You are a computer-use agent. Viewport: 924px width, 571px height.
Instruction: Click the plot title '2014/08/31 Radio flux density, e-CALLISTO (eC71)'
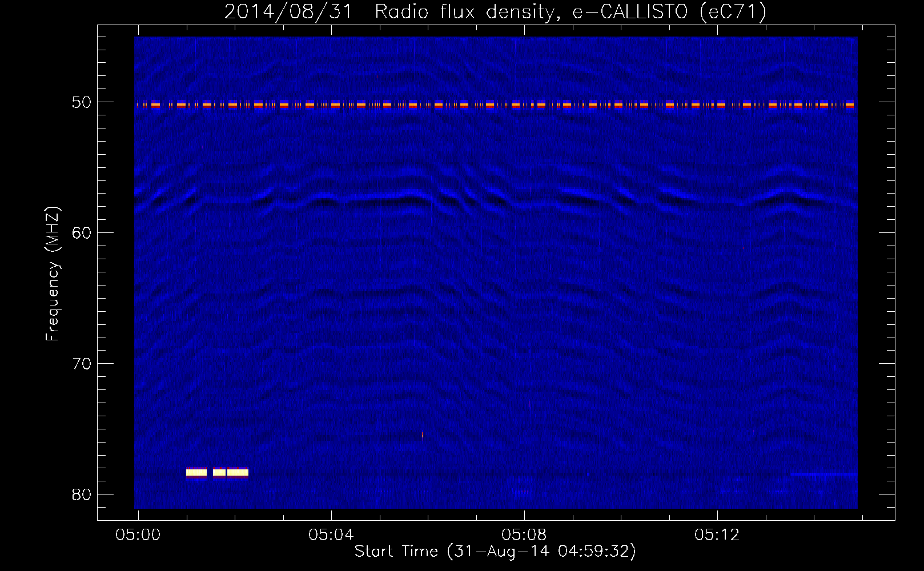click(x=495, y=11)
